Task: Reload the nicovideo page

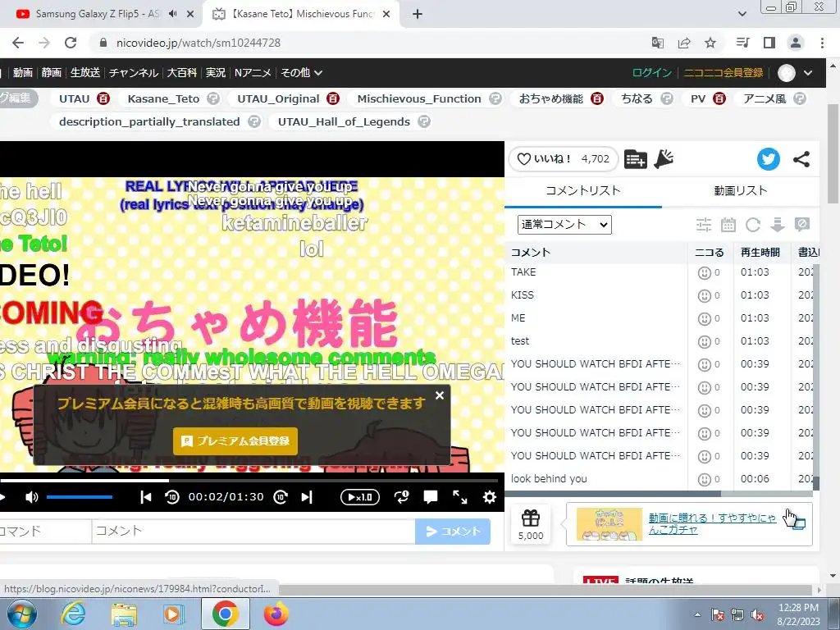Action: (71, 43)
